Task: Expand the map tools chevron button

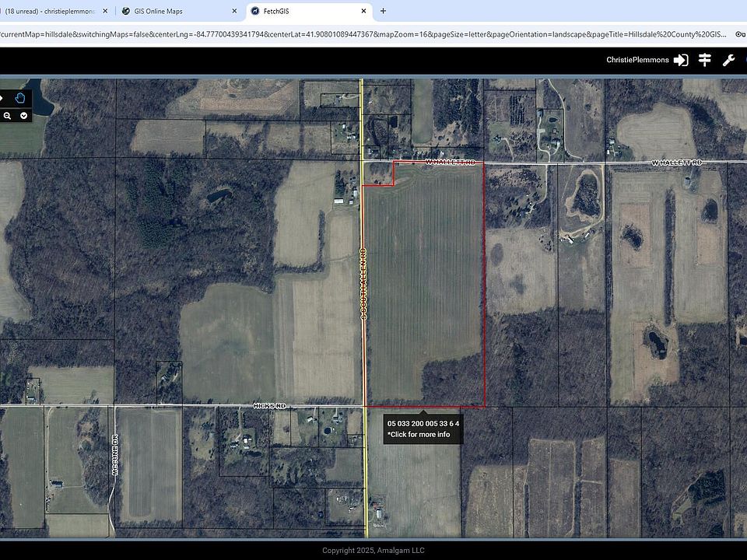Action: click(24, 116)
